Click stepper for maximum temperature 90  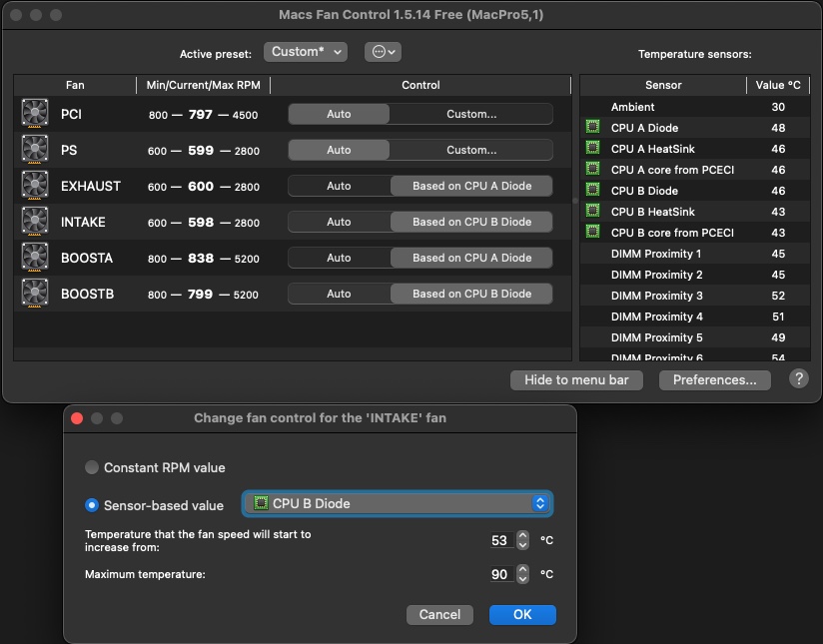coord(522,574)
